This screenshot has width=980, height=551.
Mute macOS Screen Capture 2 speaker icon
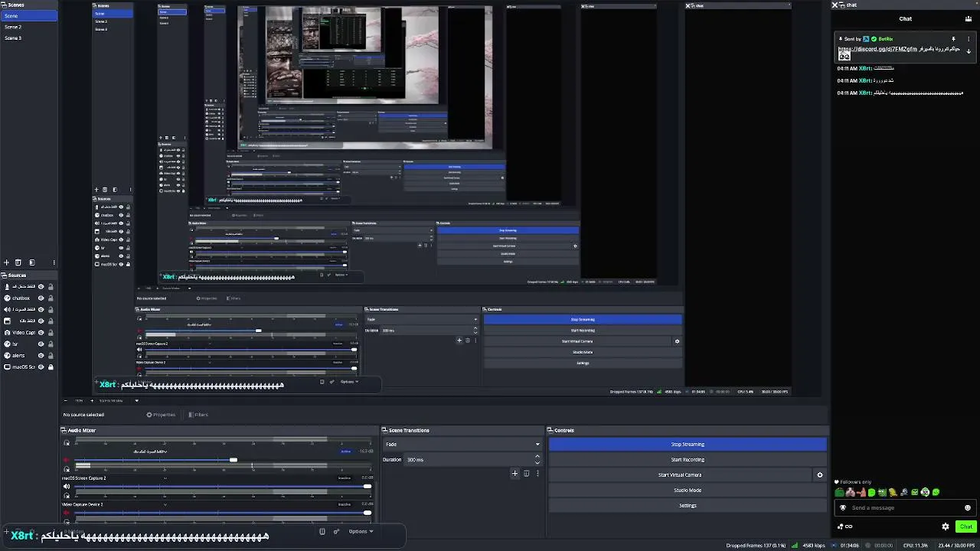(x=67, y=487)
